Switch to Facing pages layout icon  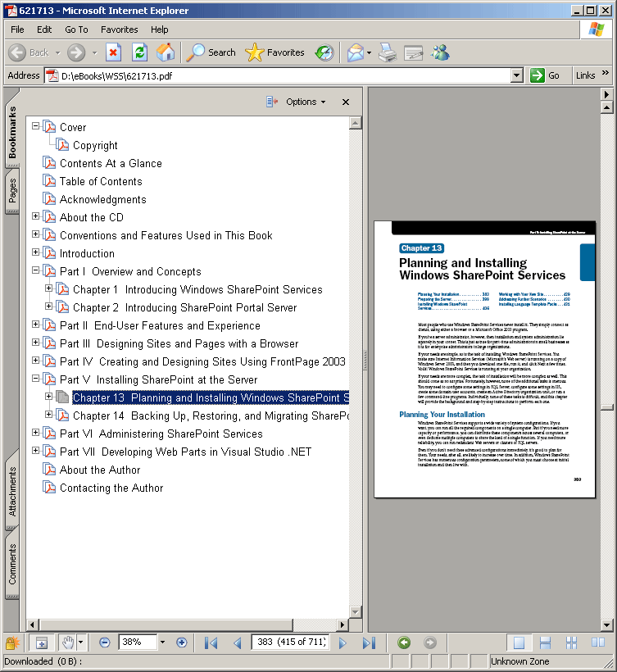pyautogui.click(x=597, y=642)
